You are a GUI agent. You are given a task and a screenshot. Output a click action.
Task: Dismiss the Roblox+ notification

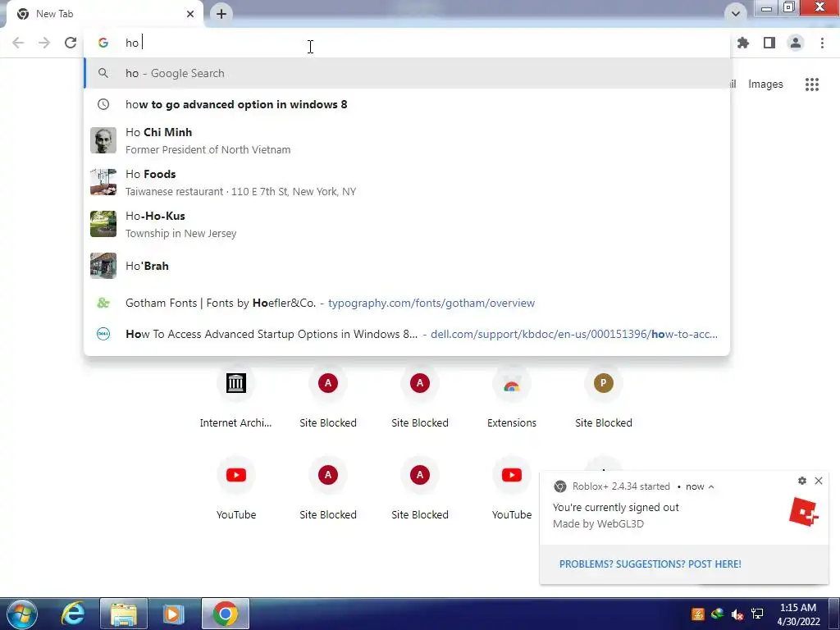[x=819, y=481]
